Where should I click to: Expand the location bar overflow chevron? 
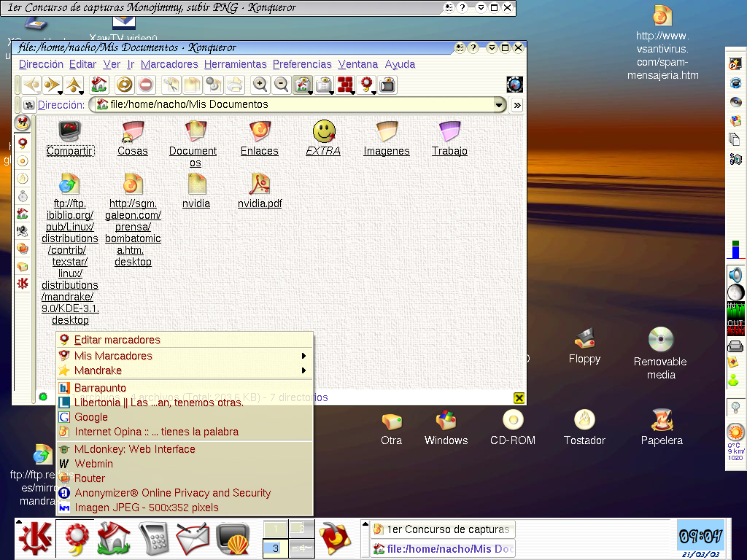(517, 105)
